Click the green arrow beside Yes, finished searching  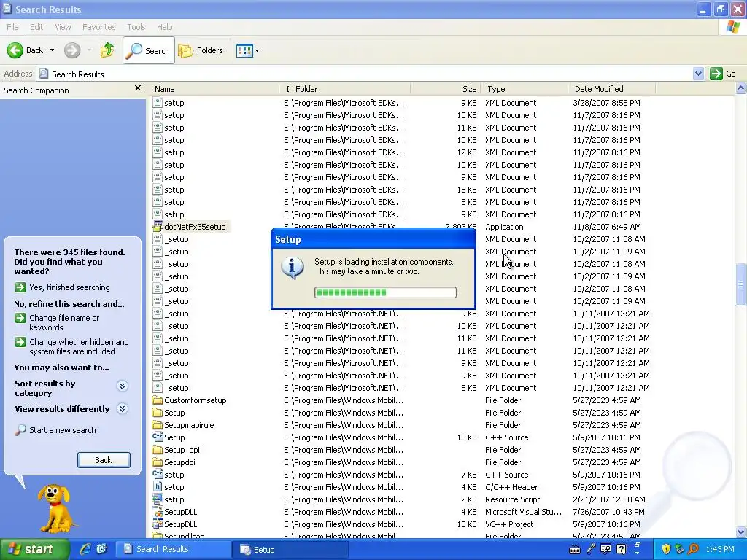[20, 287]
